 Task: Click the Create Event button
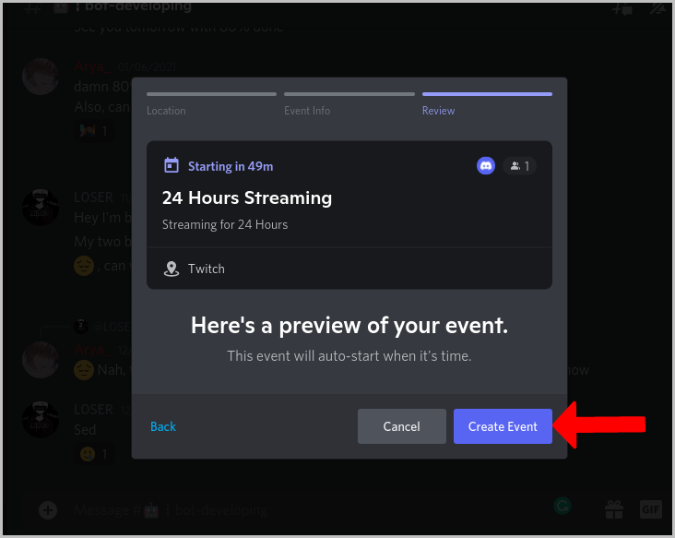tap(502, 426)
